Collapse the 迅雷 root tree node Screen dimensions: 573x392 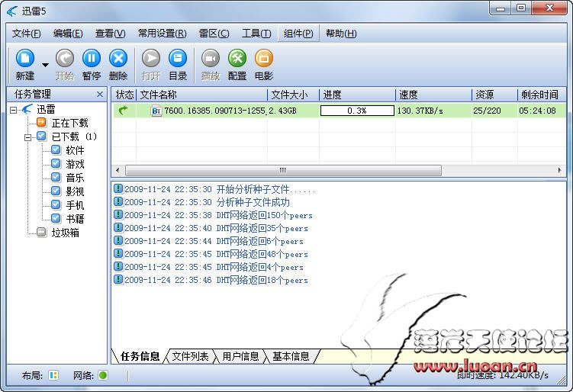(14, 110)
